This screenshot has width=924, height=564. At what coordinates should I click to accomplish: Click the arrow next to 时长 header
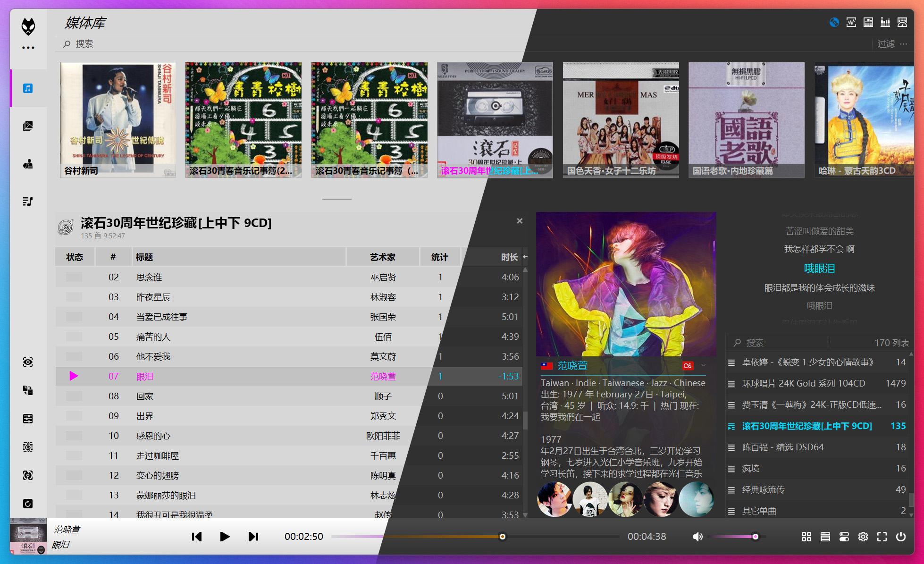(x=525, y=257)
